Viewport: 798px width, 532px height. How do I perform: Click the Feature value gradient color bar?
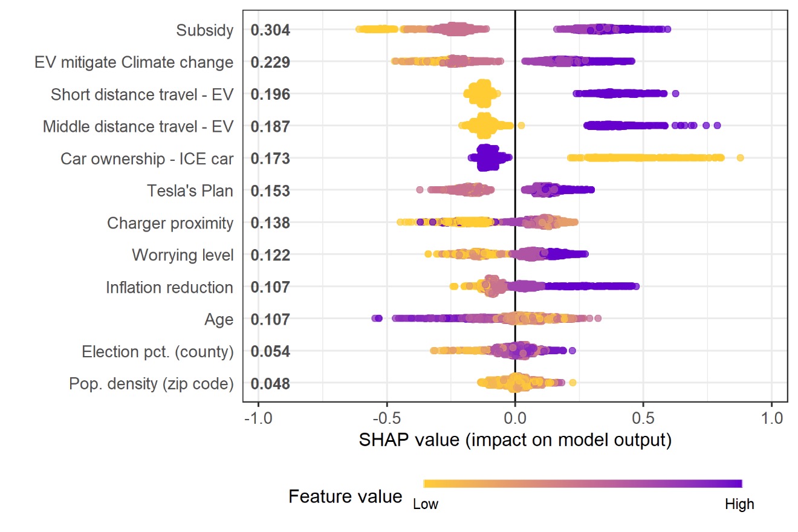pos(583,483)
